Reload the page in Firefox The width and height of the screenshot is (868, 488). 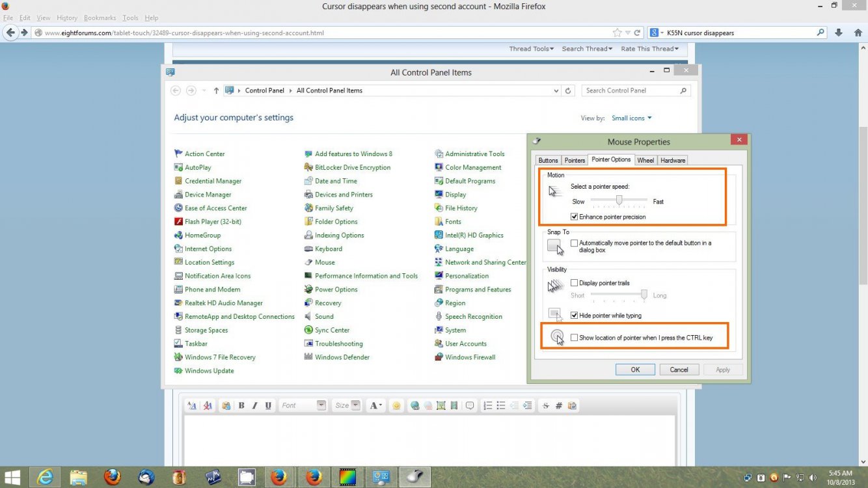click(637, 33)
